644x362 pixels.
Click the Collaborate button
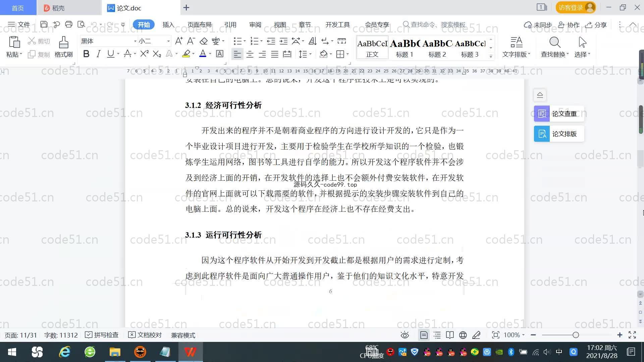click(x=569, y=25)
